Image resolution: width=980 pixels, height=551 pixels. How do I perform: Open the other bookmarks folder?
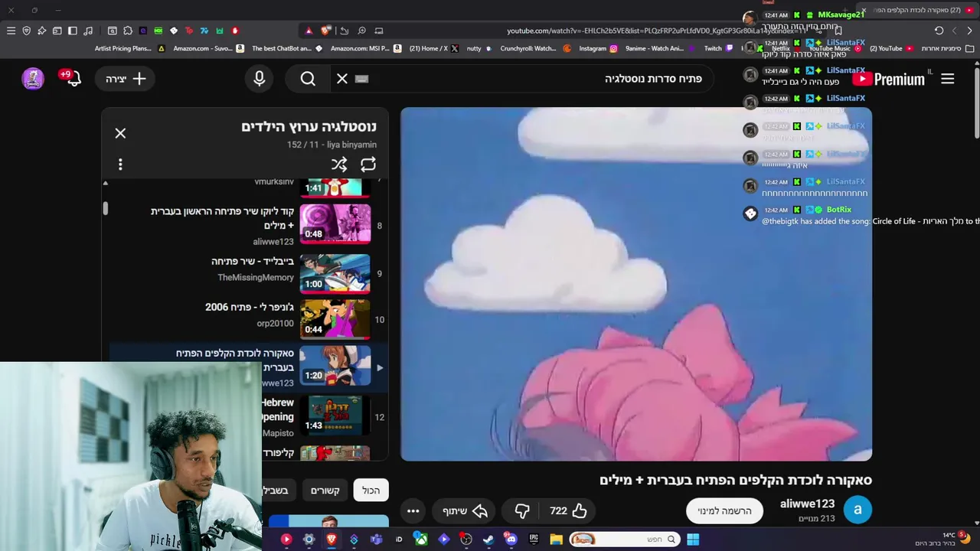[946, 48]
